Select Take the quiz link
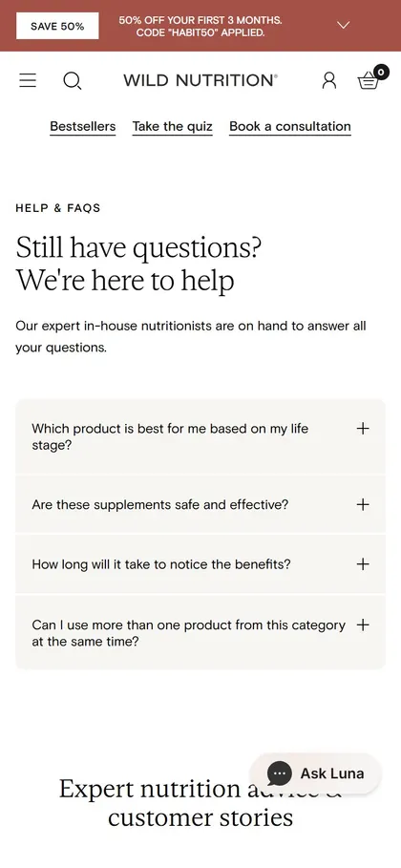 [172, 127]
